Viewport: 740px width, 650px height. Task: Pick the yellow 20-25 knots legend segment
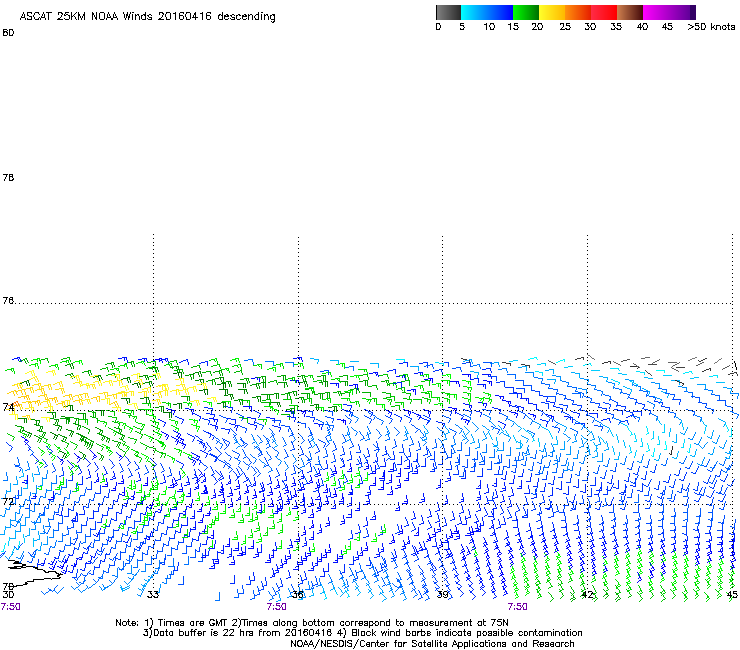[552, 12]
